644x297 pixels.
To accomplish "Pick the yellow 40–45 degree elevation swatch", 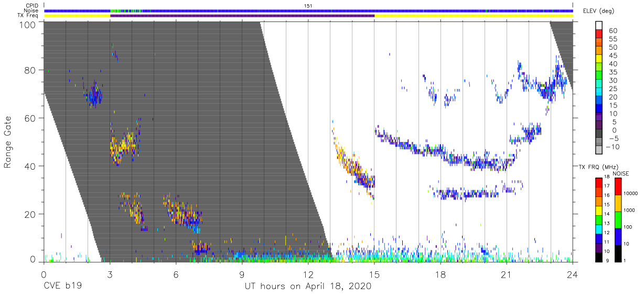I will pyautogui.click(x=600, y=60).
